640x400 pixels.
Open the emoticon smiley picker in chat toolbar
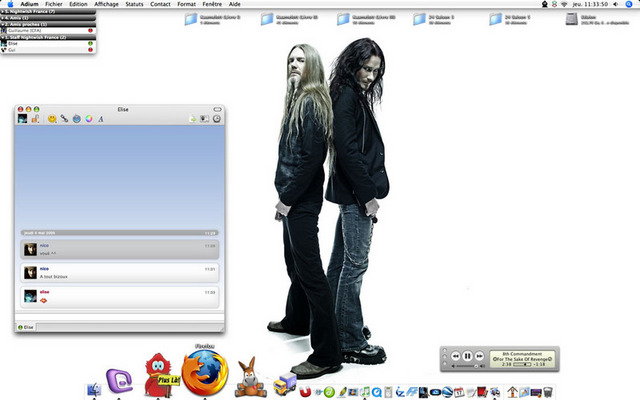51,119
